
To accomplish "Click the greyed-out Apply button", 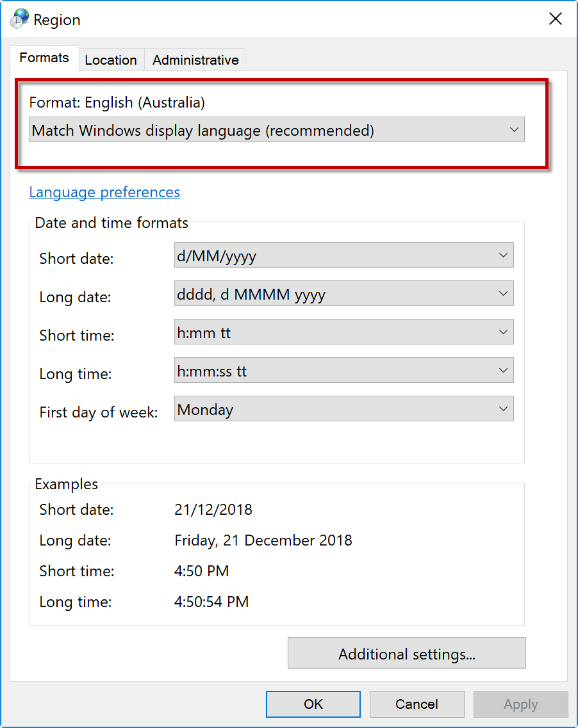I will click(520, 704).
